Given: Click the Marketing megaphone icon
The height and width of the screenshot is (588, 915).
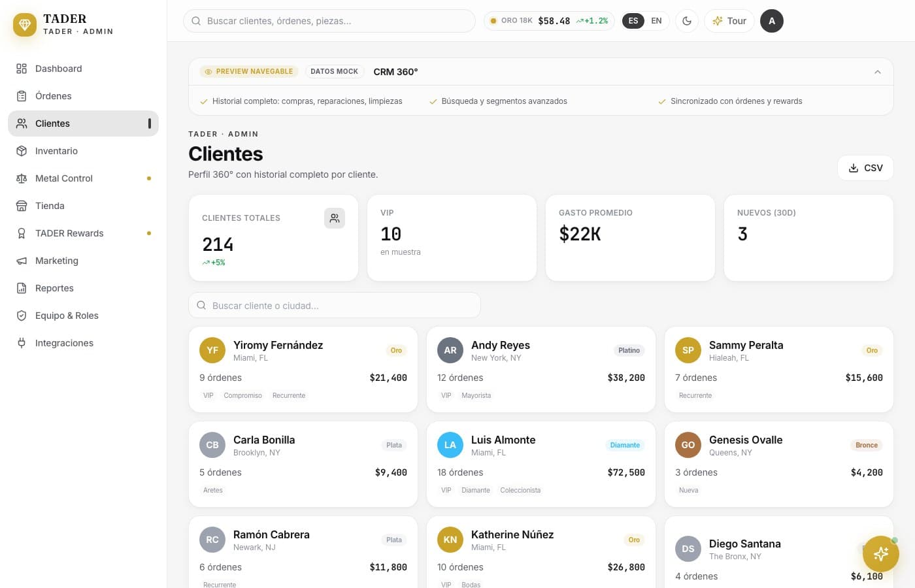Looking at the screenshot, I should 22,261.
